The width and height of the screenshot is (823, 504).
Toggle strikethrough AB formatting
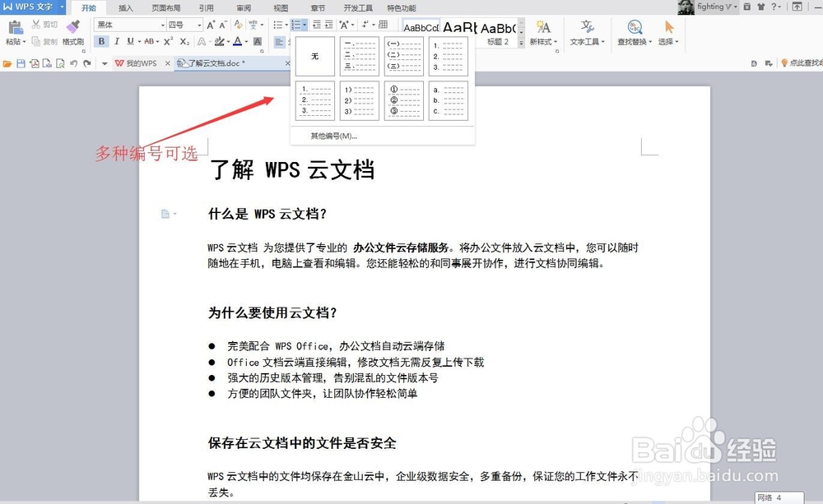[149, 41]
